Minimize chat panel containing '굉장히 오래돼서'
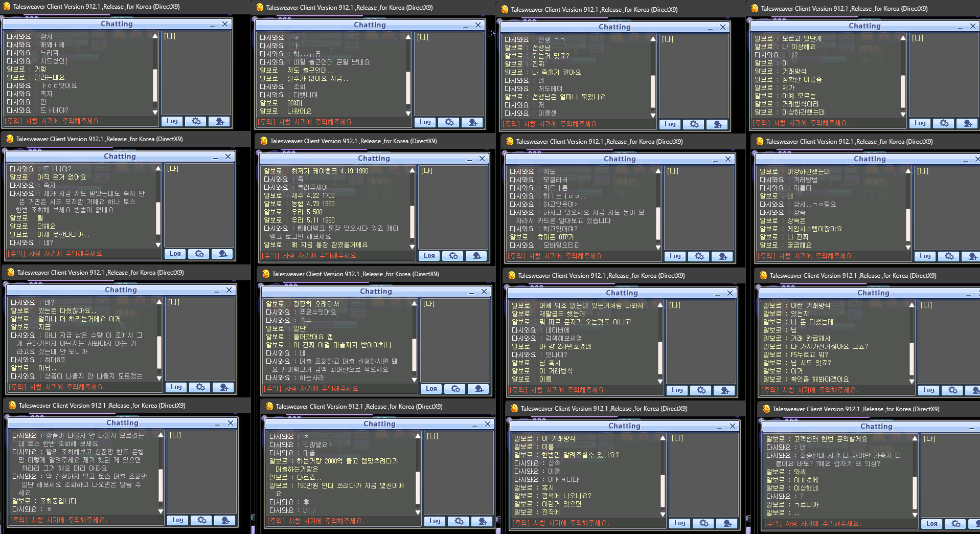Image resolution: width=980 pixels, height=534 pixels. [x=471, y=293]
